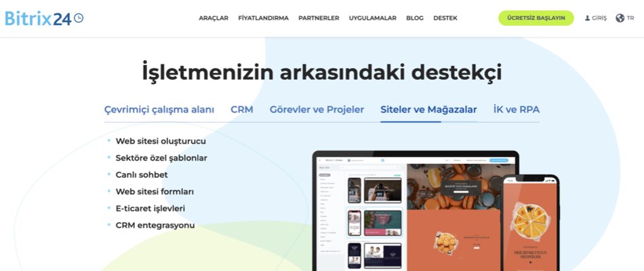Viewport: 644px width, 271px height.
Task: Go to the Partnerler page
Action: 319,18
